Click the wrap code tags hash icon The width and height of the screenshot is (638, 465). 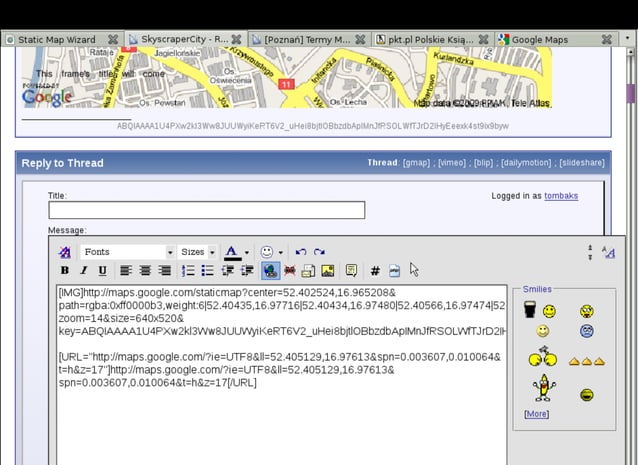coord(375,270)
